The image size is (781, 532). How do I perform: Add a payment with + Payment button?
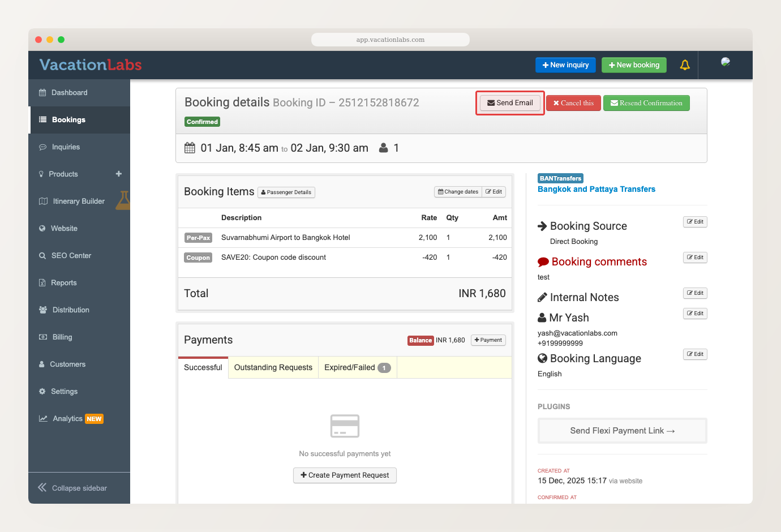pyautogui.click(x=488, y=340)
